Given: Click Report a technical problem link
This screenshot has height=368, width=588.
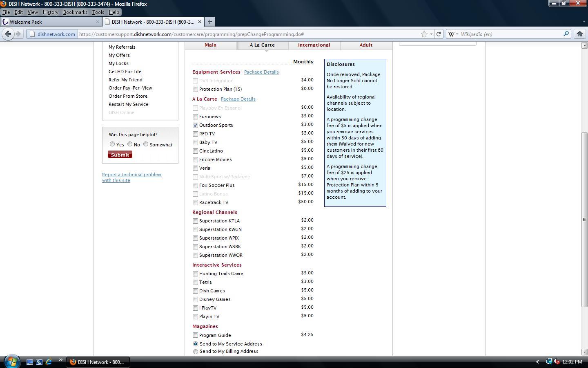Looking at the screenshot, I should click(131, 177).
